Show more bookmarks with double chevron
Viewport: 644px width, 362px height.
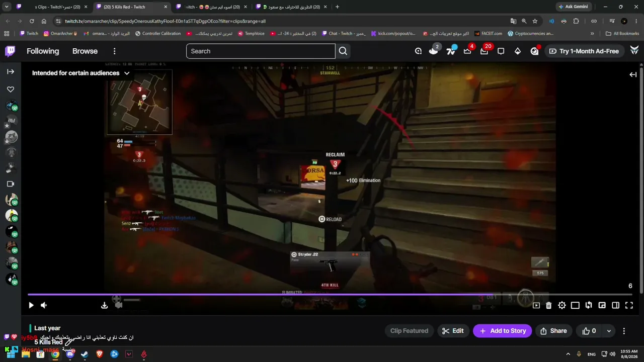point(592,34)
